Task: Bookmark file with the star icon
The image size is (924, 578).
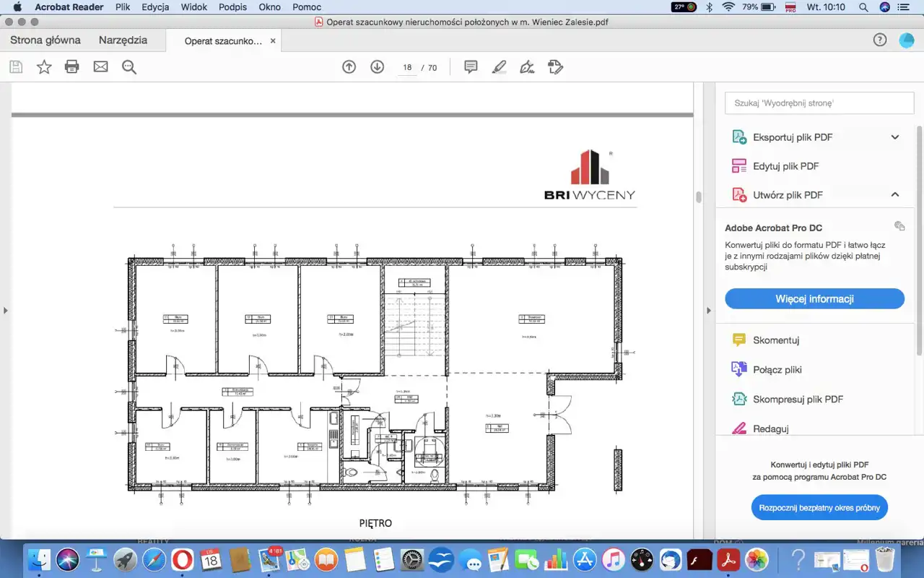Action: [x=44, y=67]
